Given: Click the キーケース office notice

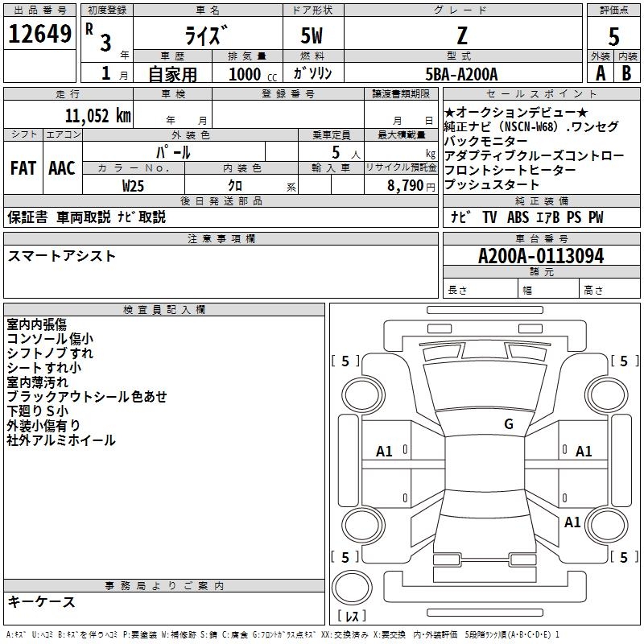Looking at the screenshot, I should pyautogui.click(x=41, y=601).
